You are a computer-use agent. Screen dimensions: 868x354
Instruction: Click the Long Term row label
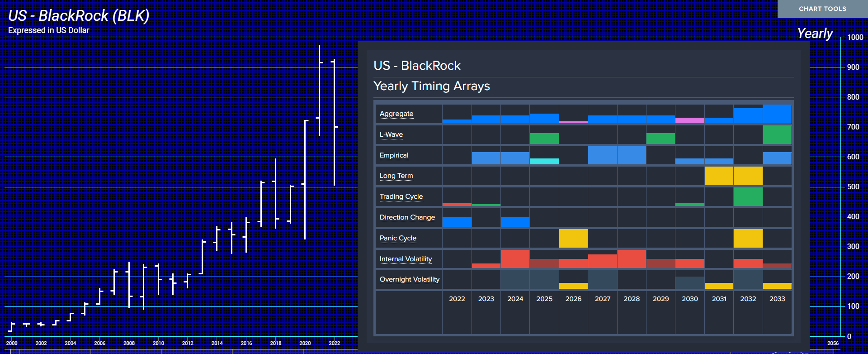pos(396,176)
